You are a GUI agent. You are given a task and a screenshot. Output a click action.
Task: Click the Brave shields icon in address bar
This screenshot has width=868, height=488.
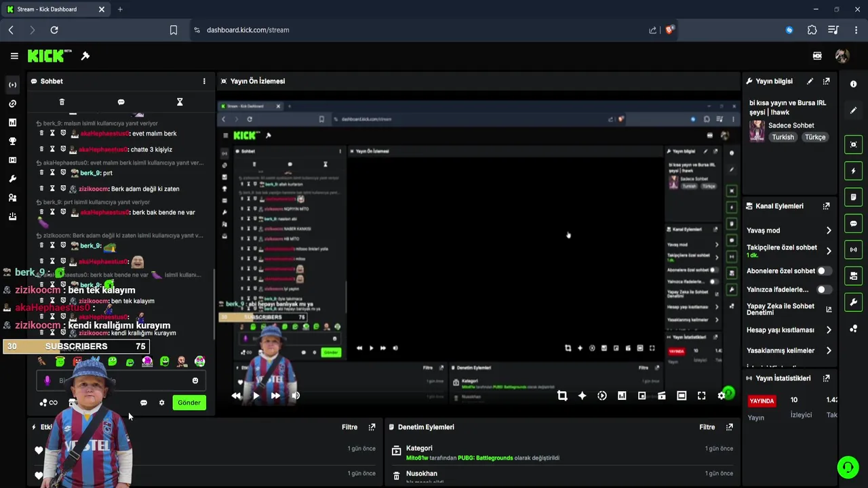click(x=670, y=30)
